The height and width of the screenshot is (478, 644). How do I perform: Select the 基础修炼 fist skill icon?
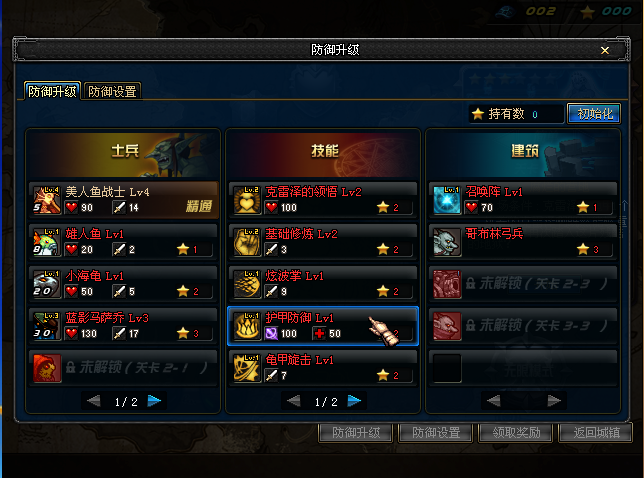247,242
